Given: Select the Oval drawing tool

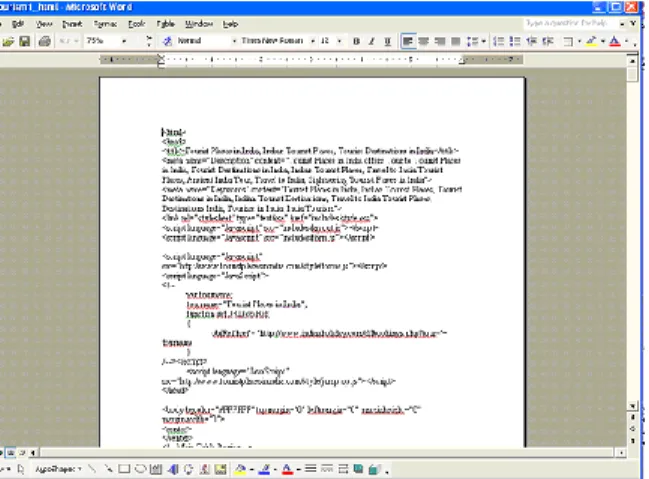Looking at the screenshot, I should click(x=140, y=469).
